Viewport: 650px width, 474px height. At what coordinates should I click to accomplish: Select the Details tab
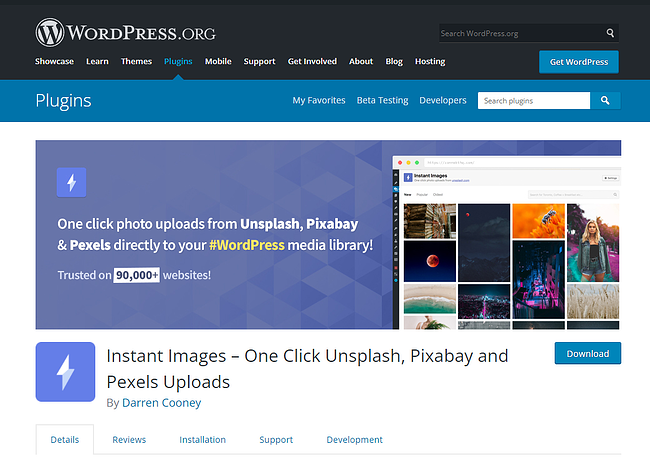(65, 440)
